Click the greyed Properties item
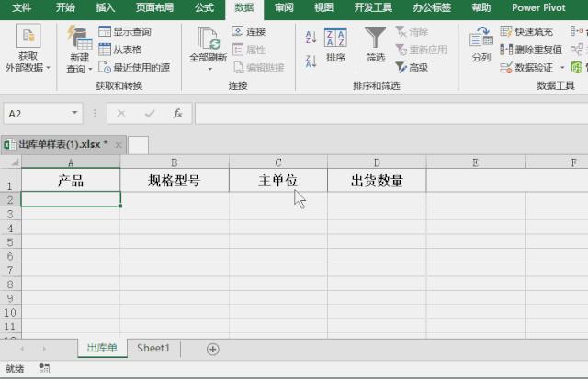Image resolution: width=588 pixels, height=379 pixels. [x=248, y=50]
